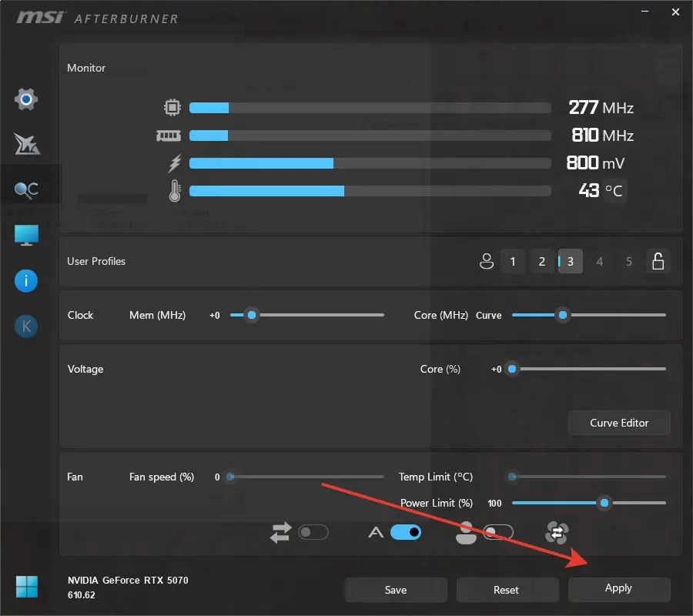Open the Kombustor jet icon in sidebar
Viewport: 693px width, 616px height.
[26, 144]
